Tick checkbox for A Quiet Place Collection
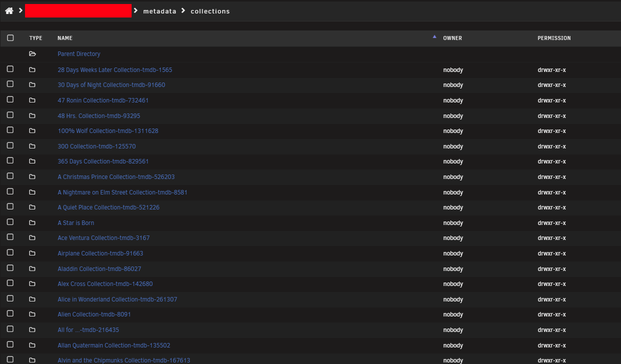Viewport: 621px width, 364px height. click(x=11, y=206)
